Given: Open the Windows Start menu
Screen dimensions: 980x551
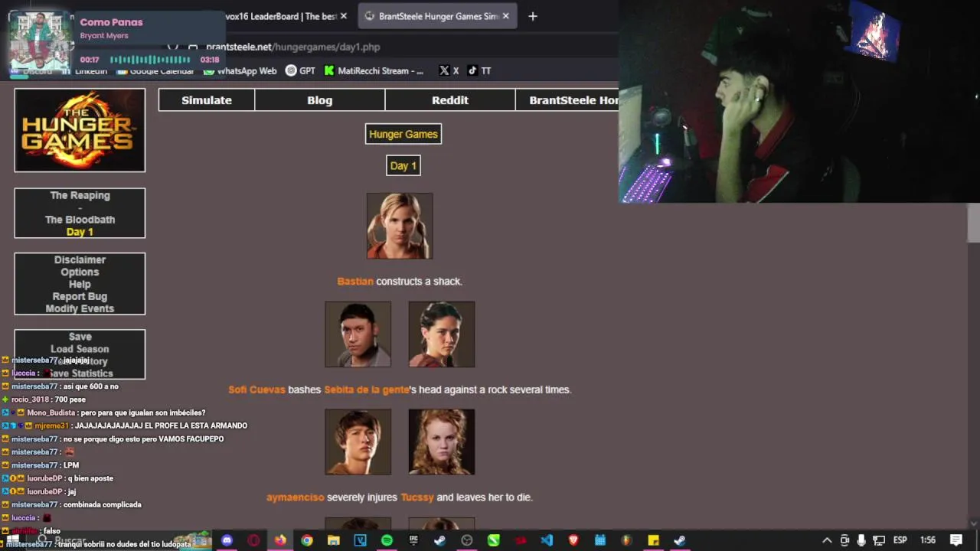Looking at the screenshot, I should point(12,540).
